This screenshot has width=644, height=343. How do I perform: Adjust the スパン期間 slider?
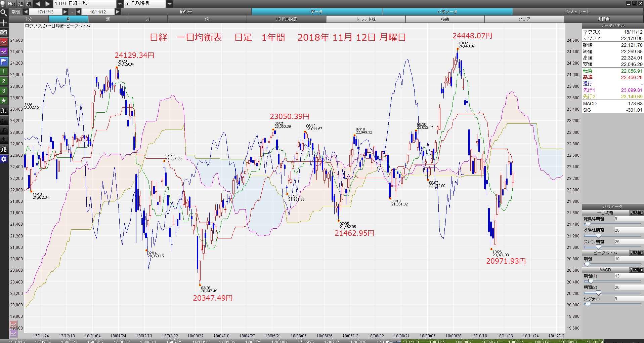pyautogui.click(x=613, y=247)
